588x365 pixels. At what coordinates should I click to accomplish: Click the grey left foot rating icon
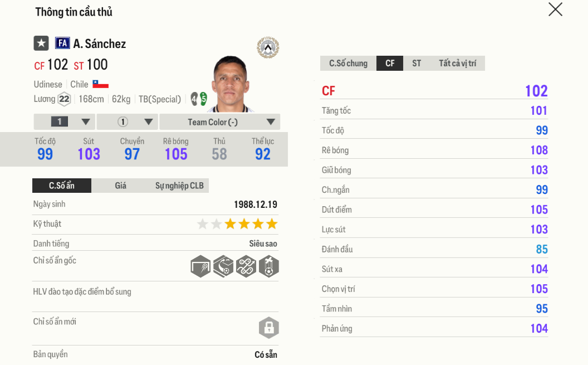tap(194, 99)
